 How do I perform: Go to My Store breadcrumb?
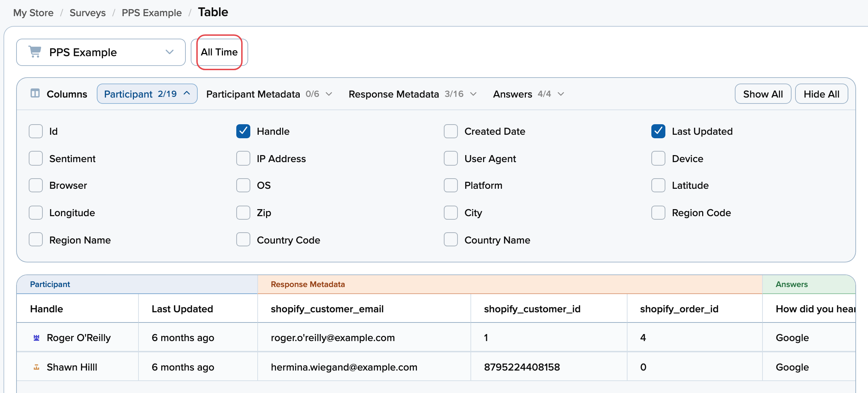(x=33, y=13)
